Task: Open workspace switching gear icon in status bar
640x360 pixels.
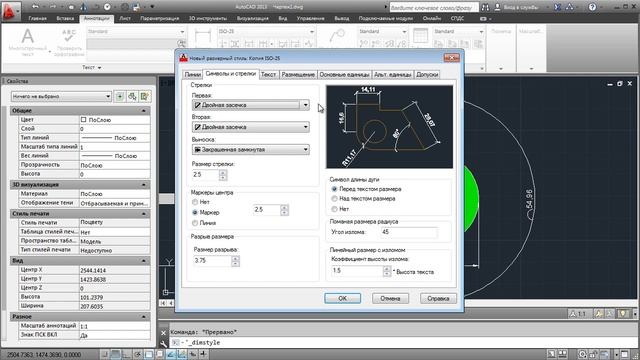Action: click(x=582, y=354)
